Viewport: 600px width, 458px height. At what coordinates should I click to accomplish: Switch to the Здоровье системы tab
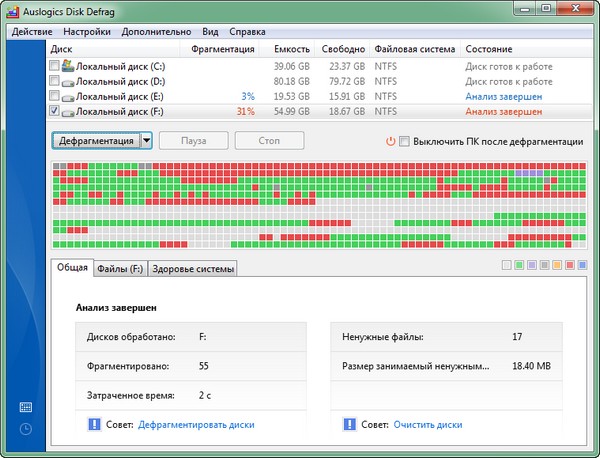(x=192, y=268)
